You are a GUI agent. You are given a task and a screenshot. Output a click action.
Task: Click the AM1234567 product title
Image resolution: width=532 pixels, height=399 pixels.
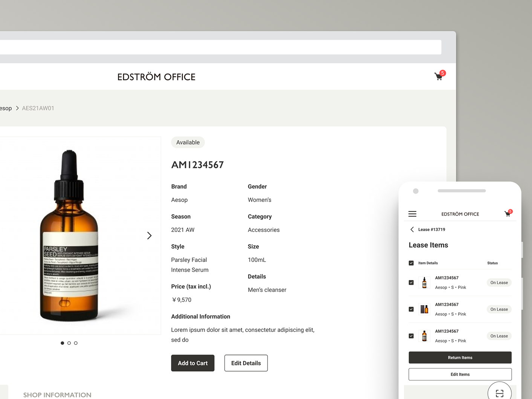click(197, 165)
